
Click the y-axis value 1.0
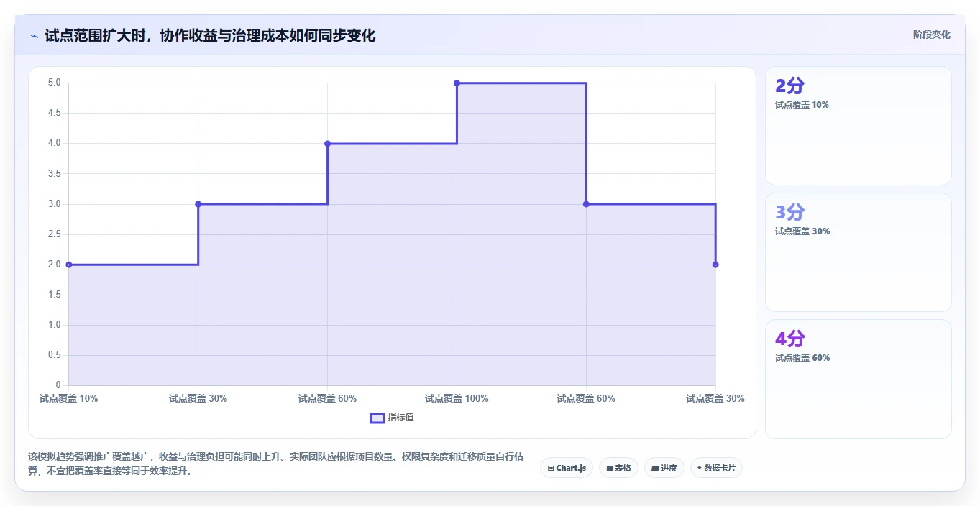pos(55,325)
